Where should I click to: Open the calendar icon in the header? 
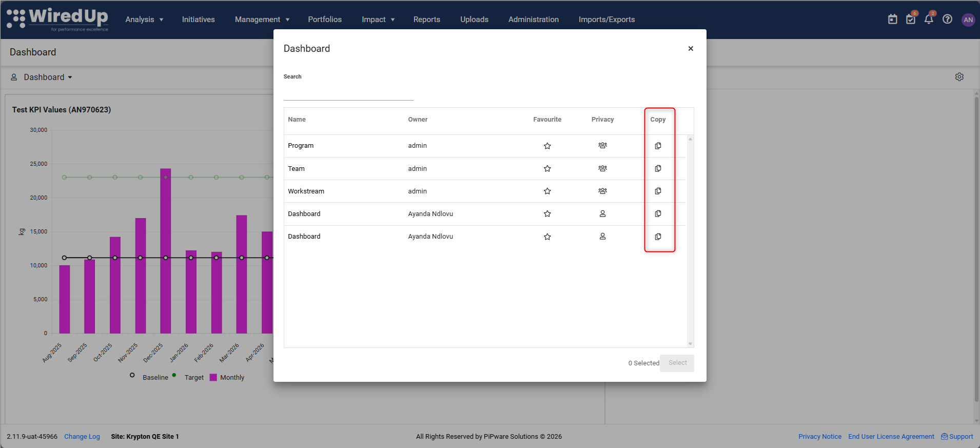pos(893,20)
